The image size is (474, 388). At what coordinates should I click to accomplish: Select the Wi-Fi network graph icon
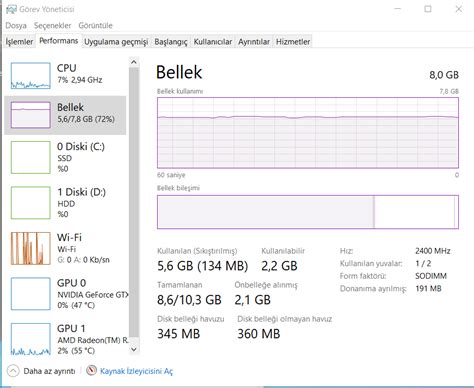(x=31, y=248)
